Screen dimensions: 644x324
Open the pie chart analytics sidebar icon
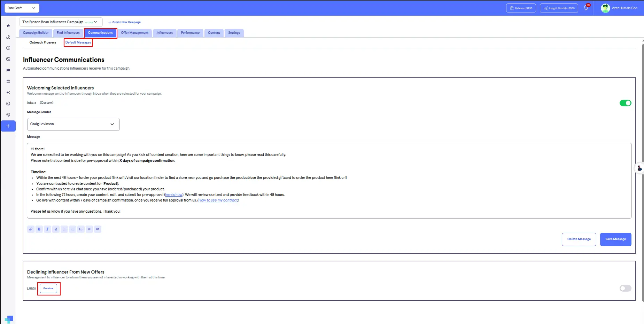click(8, 48)
